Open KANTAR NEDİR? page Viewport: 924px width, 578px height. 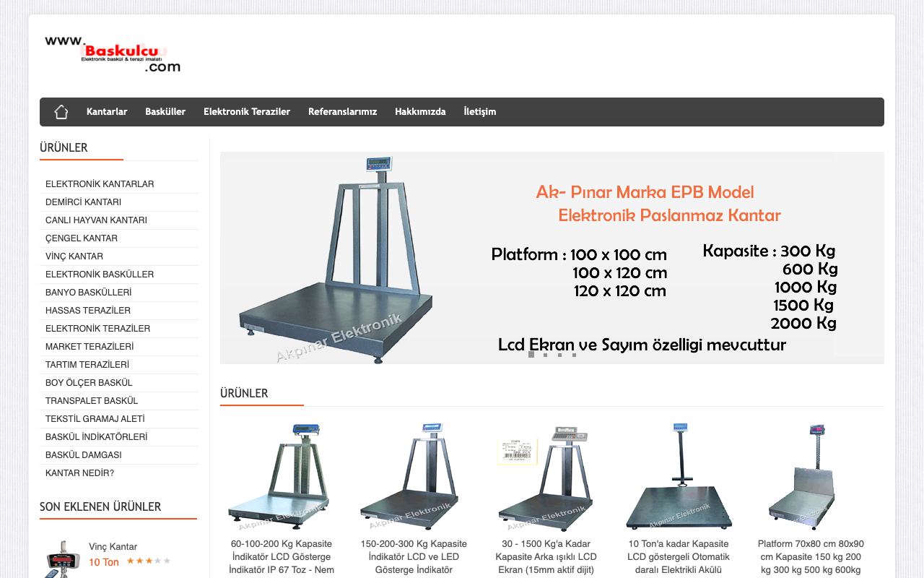click(79, 473)
